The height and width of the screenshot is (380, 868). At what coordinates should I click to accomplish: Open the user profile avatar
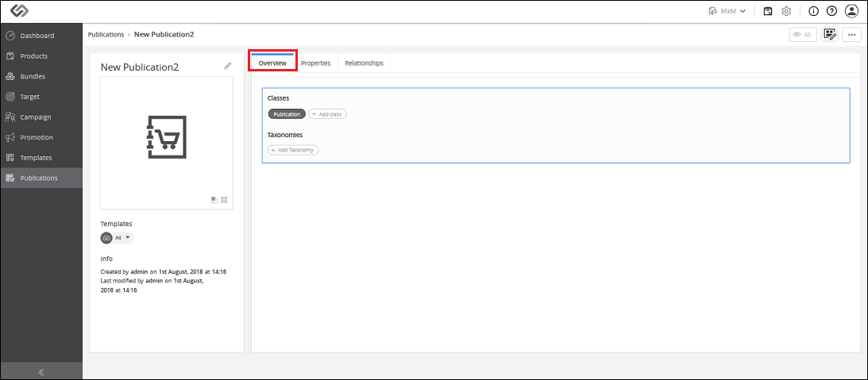851,11
